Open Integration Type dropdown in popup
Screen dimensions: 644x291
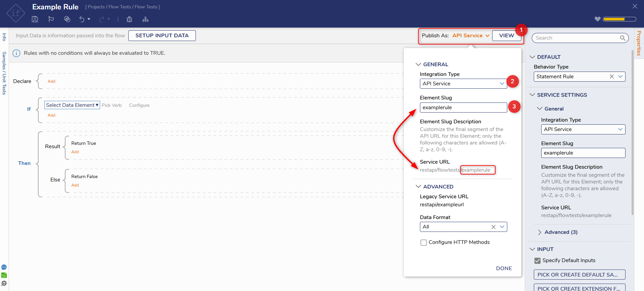(x=463, y=84)
